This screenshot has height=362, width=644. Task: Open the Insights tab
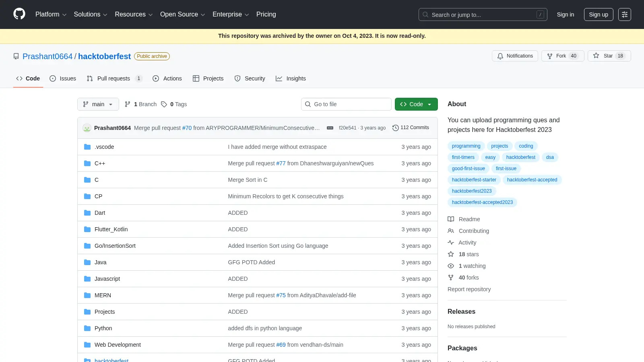point(291,78)
